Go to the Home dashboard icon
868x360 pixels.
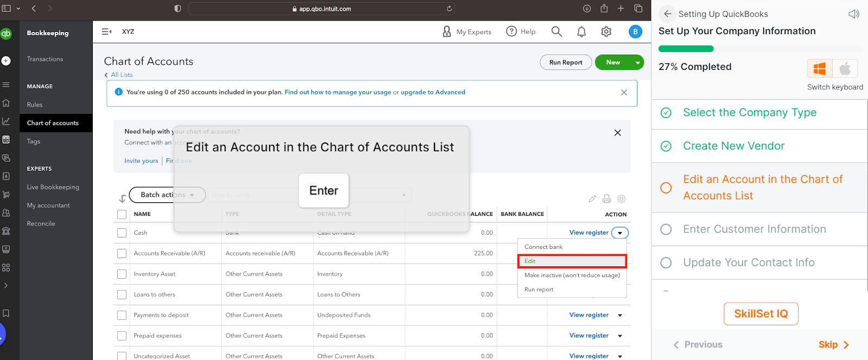6,103
